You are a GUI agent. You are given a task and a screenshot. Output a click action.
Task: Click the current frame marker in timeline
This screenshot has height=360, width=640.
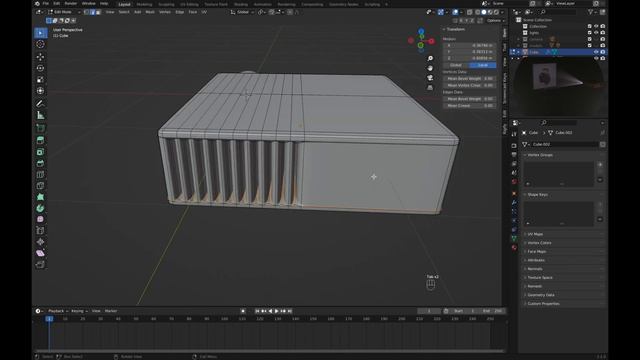click(x=49, y=319)
